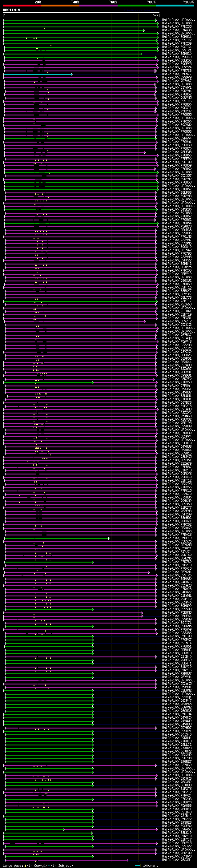The width and height of the screenshot is (197, 868).
Task: Select the UniRef100_B1NYI7 label
Action: point(177,839)
